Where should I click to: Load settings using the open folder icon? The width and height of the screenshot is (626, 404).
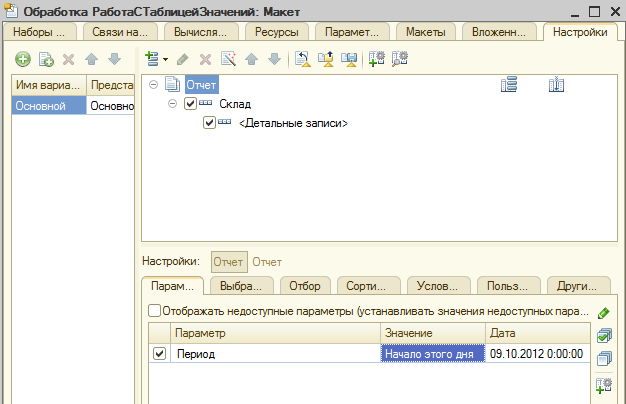pyautogui.click(x=326, y=59)
